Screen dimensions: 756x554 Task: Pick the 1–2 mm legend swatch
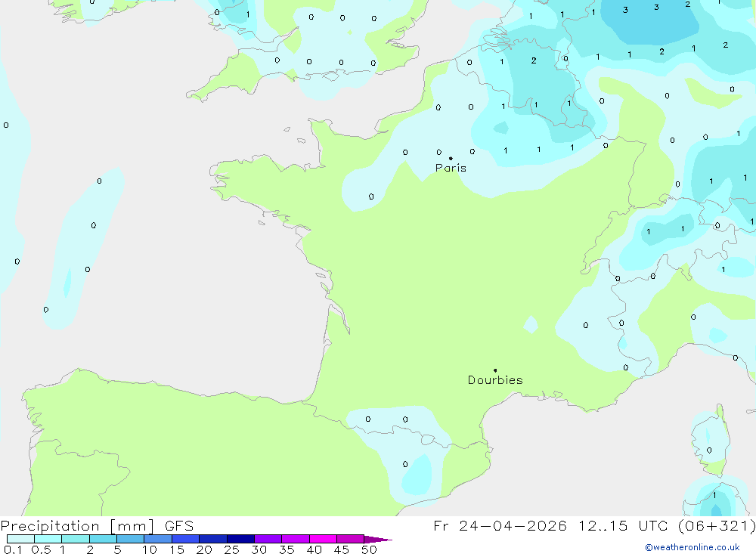(76, 539)
